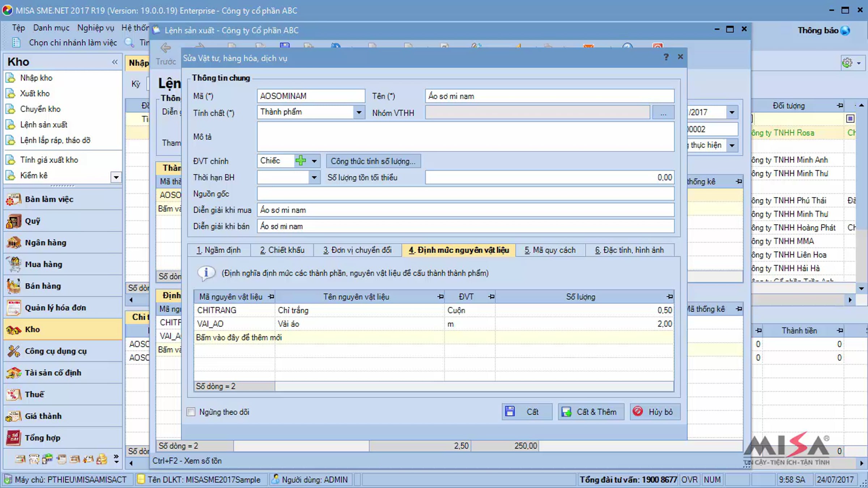This screenshot has height=488, width=868.
Task: Pin the Mã nguyên vật liệu column
Action: pos(271,297)
